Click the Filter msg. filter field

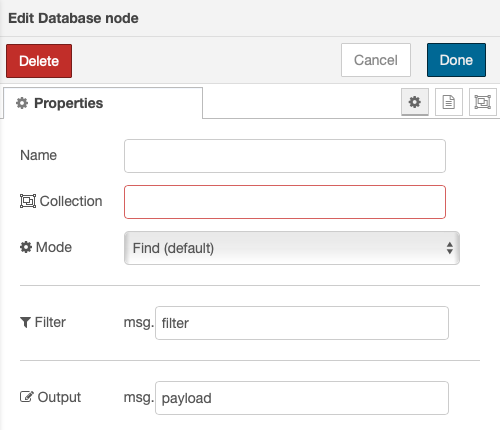(x=302, y=323)
